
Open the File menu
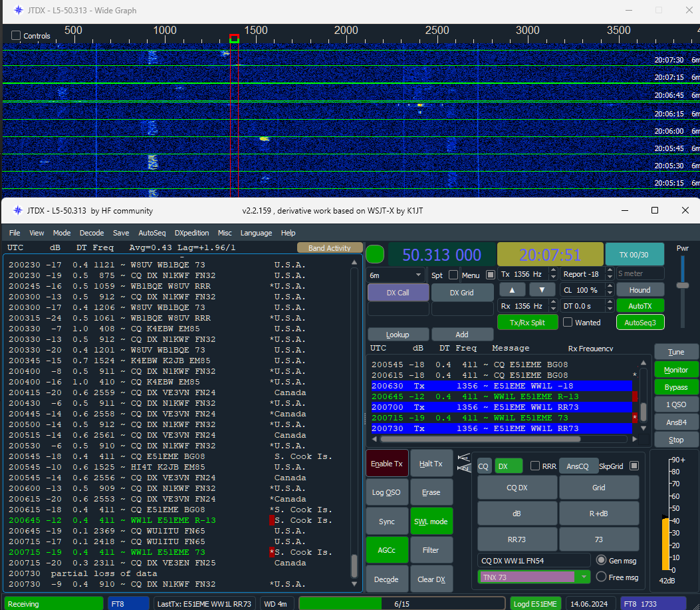point(15,233)
